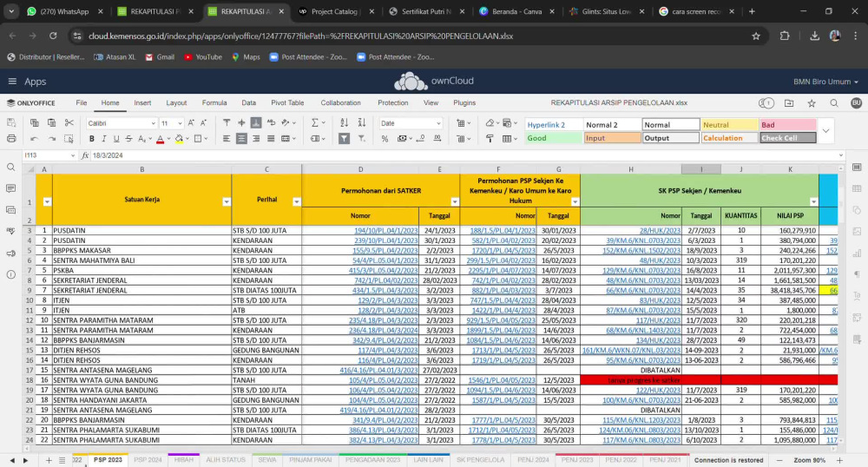Sort descending Z to A

[x=361, y=123]
